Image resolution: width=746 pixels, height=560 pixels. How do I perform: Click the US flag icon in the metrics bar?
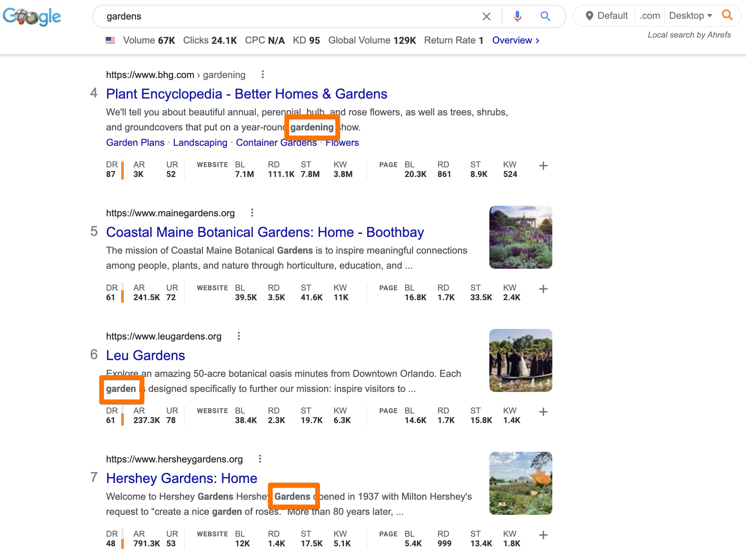110,40
